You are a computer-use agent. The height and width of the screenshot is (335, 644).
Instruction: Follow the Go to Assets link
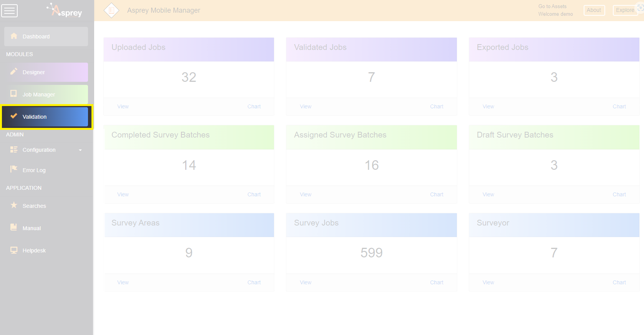click(552, 7)
